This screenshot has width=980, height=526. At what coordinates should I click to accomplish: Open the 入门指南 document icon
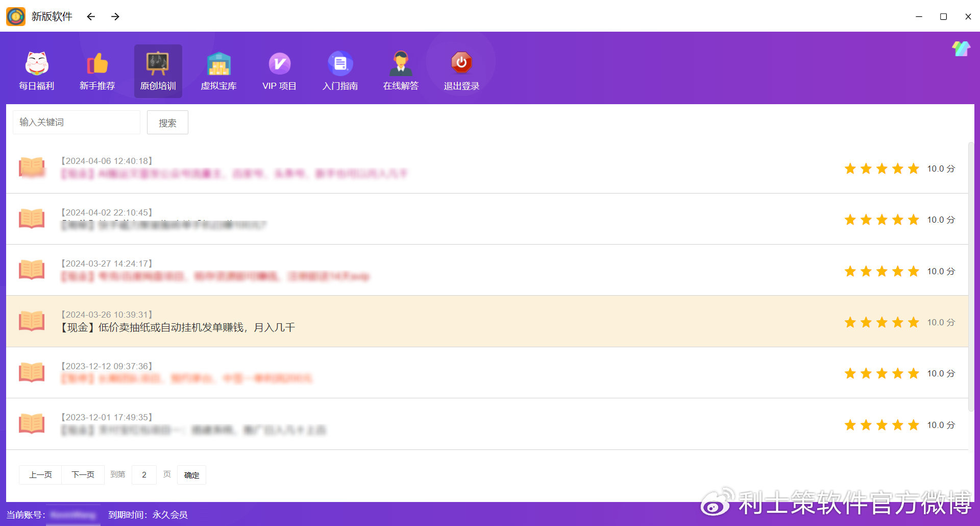(340, 64)
